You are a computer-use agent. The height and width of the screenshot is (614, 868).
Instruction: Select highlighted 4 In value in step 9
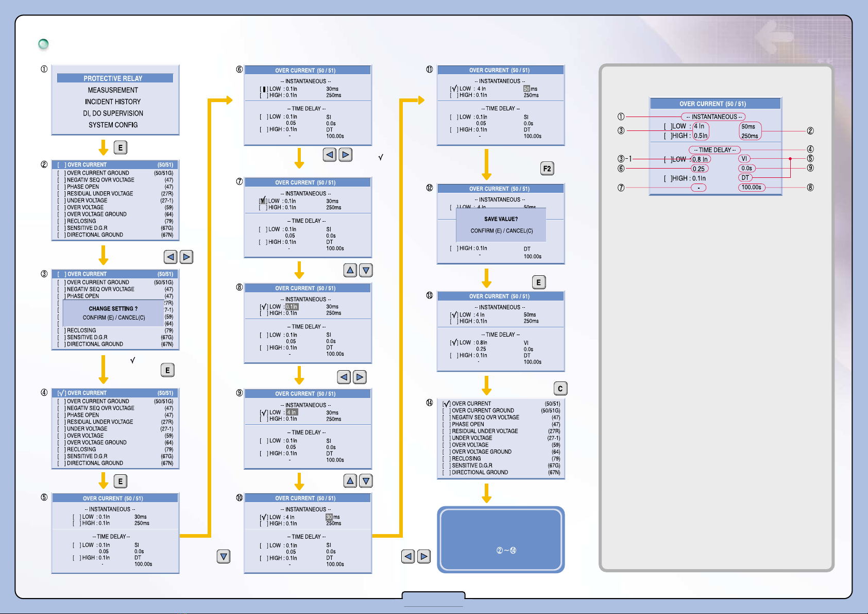coord(292,412)
